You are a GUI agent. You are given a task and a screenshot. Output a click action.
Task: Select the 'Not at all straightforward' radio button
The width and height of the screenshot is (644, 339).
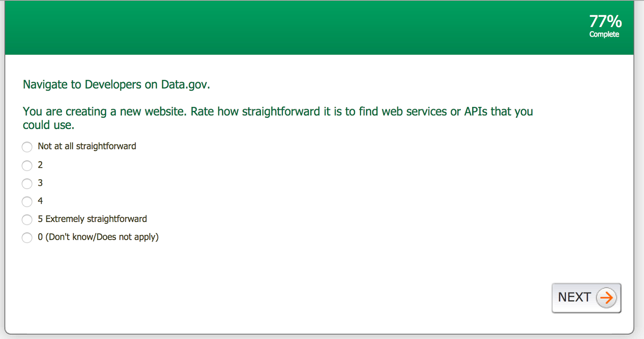pos(27,147)
